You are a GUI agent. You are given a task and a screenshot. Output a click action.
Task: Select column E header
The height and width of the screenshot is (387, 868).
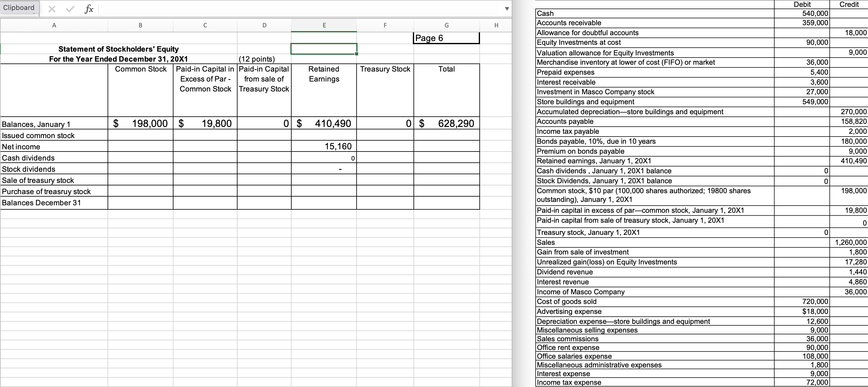click(x=324, y=25)
